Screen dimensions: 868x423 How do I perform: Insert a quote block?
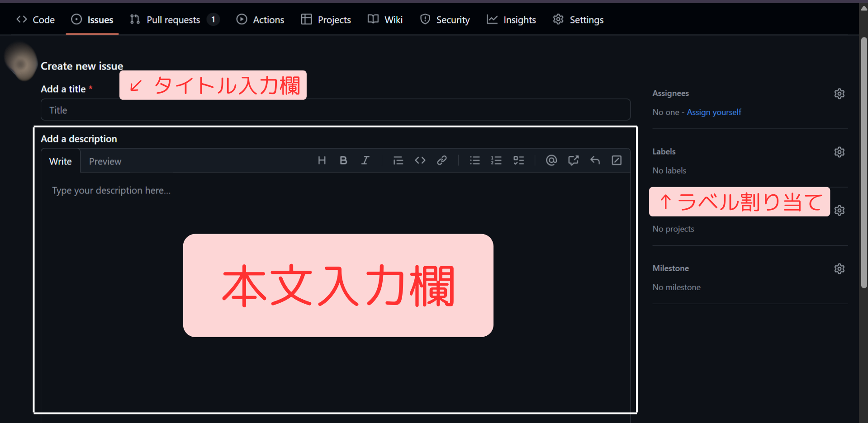398,160
